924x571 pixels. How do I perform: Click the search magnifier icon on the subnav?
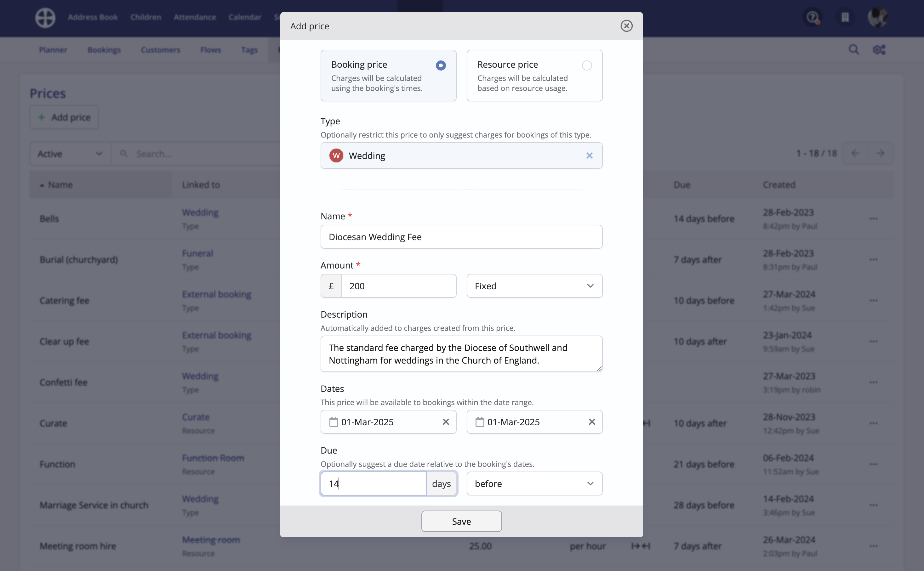pos(854,49)
